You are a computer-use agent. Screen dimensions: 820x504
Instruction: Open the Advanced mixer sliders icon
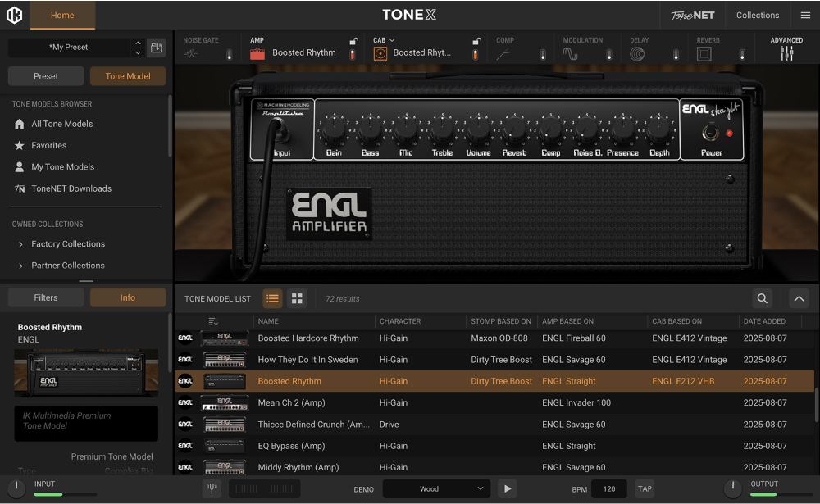click(x=786, y=53)
